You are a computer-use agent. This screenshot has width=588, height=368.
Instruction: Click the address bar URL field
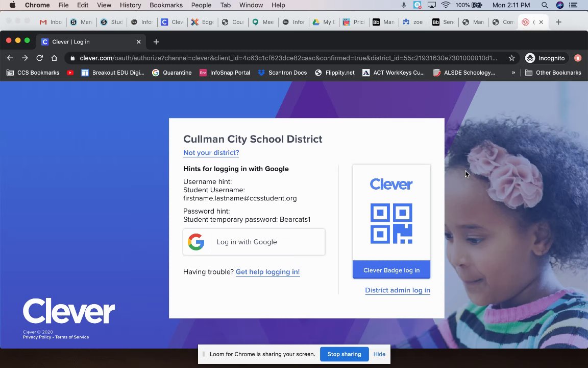[288, 58]
